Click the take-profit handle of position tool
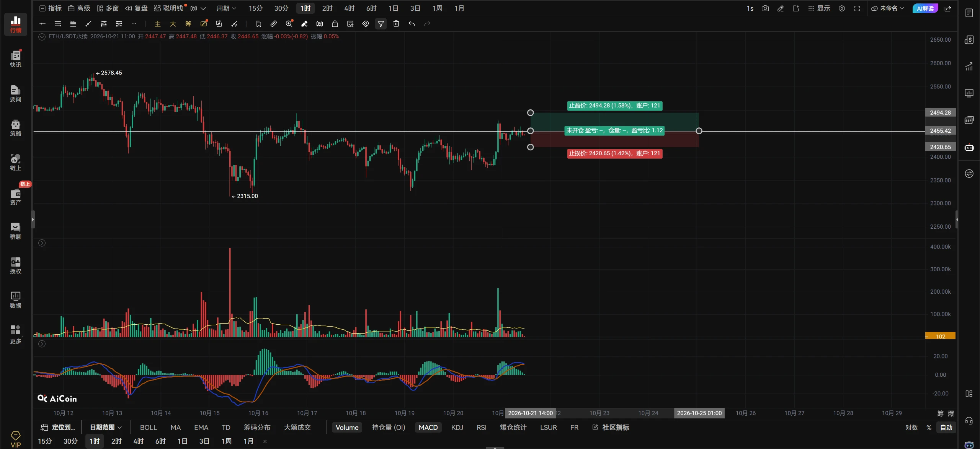This screenshot has width=980, height=449. click(530, 113)
